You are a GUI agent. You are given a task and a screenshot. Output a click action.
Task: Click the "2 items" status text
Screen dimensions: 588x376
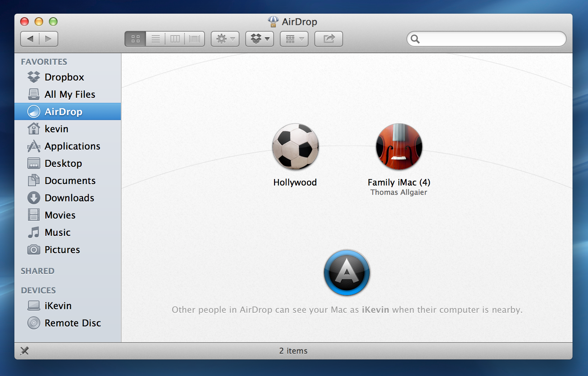293,351
